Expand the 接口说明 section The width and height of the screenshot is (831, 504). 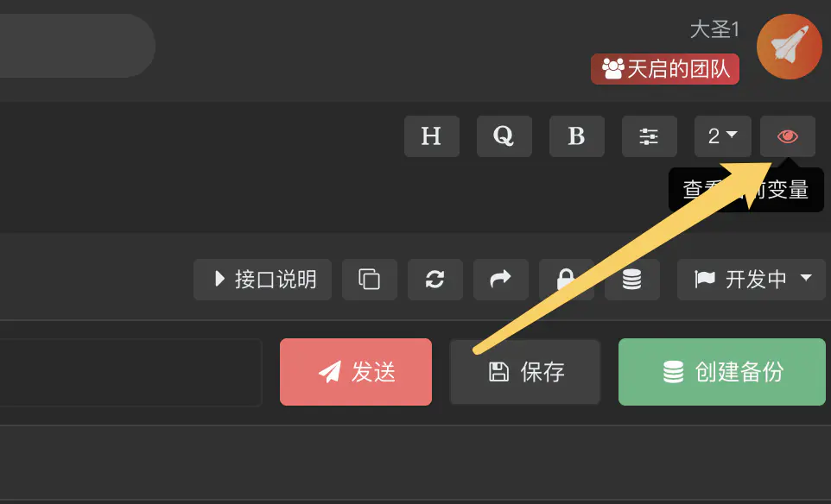(x=263, y=279)
